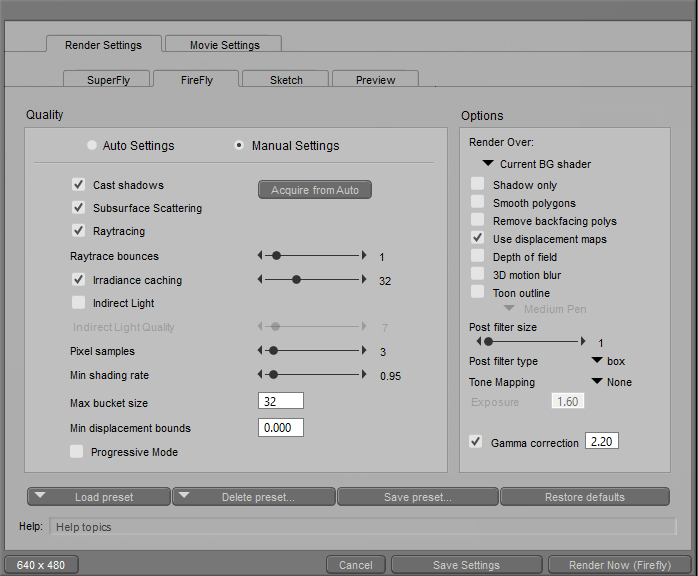Open the Preview renderer tab
Image resolution: width=698 pixels, height=576 pixels.
click(375, 79)
